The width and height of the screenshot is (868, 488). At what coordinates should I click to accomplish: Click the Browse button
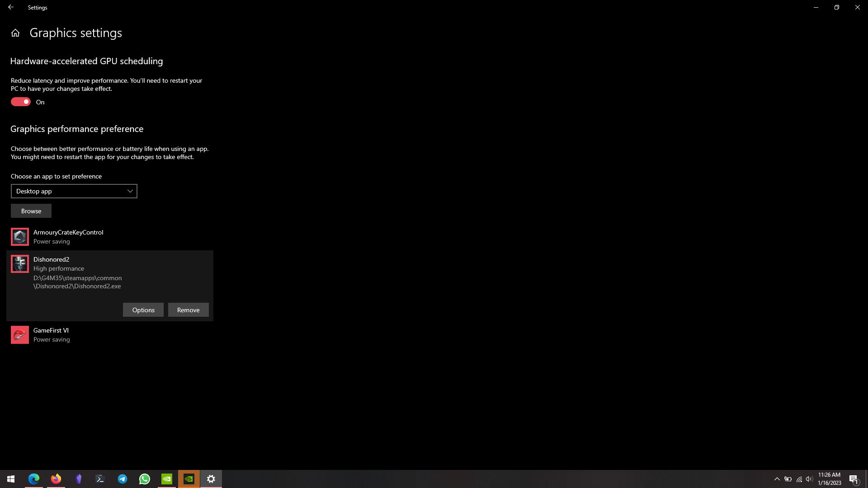coord(31,211)
